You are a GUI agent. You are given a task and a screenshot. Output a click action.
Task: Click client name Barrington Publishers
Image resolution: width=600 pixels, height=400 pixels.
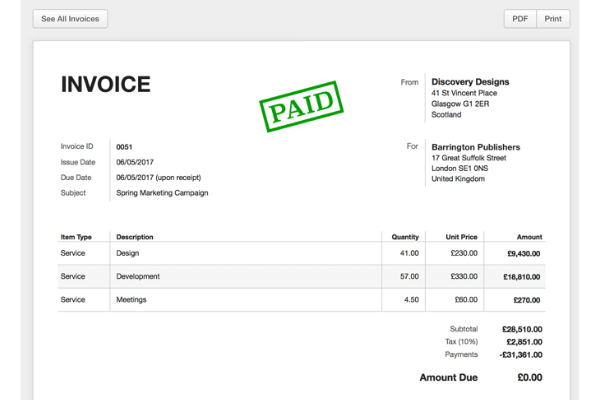(476, 147)
